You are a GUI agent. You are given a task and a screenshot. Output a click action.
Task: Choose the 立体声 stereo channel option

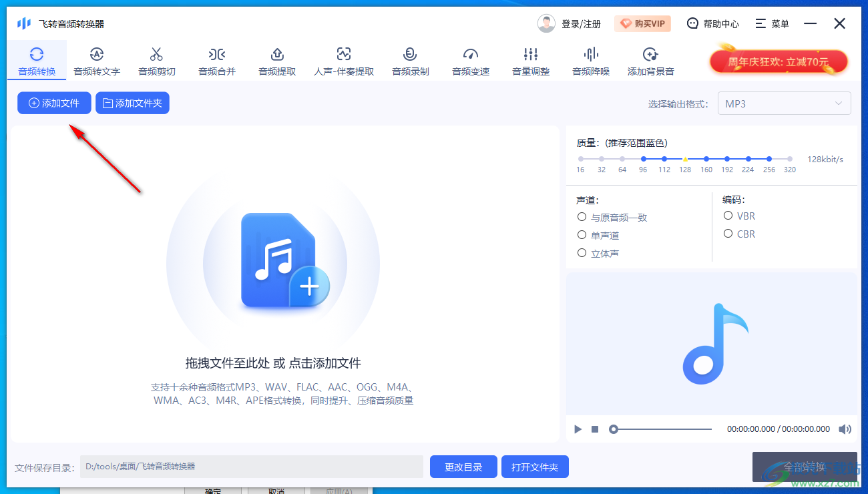point(582,253)
